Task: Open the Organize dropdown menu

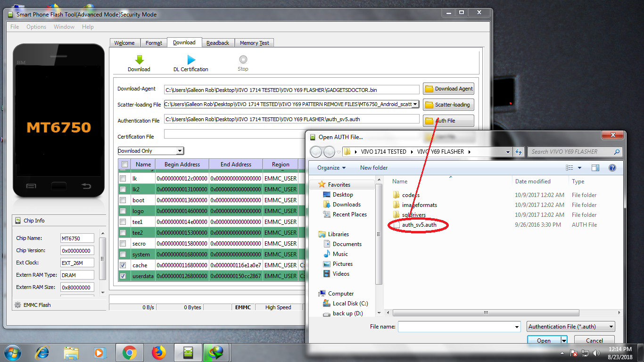Action: click(x=331, y=168)
